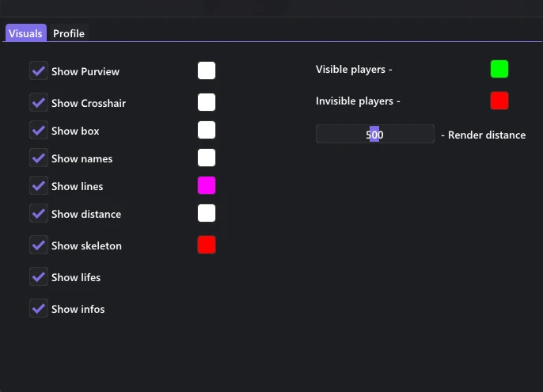Toggle Show lines checkbox
This screenshot has width=543, height=392.
(x=39, y=186)
